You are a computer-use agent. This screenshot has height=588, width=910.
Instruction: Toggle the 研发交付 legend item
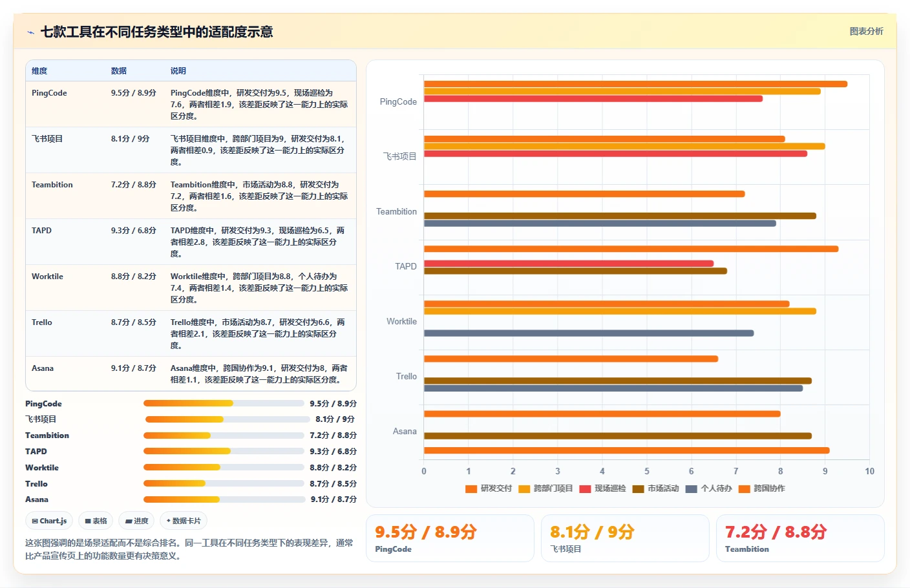(489, 488)
